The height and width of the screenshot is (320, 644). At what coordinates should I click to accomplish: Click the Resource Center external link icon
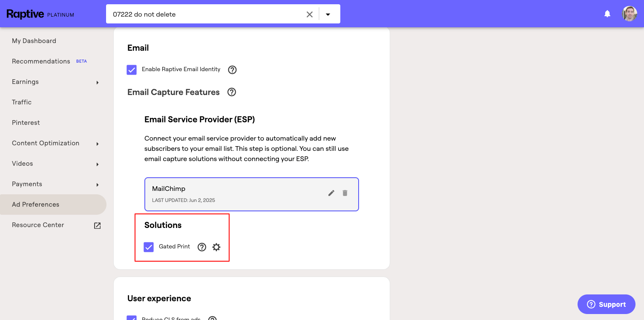98,225
